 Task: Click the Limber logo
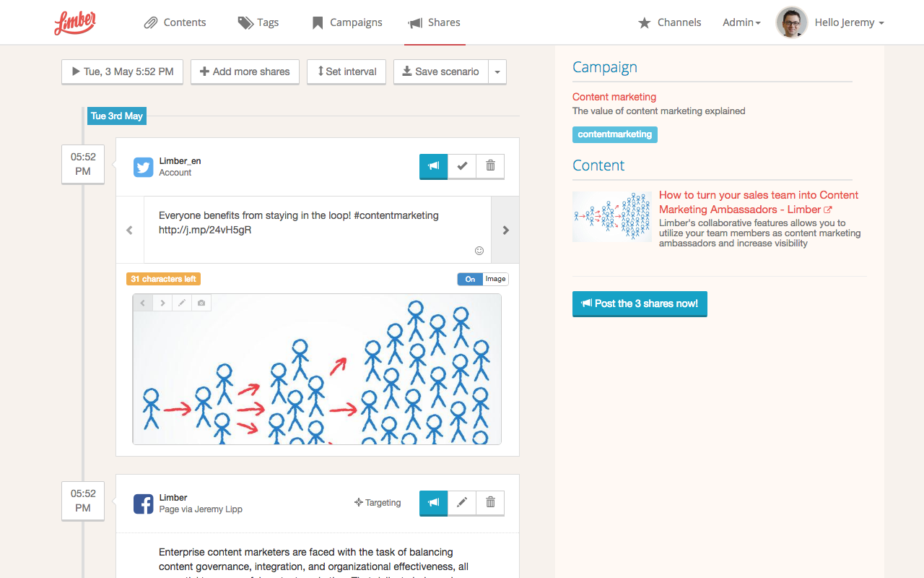75,22
